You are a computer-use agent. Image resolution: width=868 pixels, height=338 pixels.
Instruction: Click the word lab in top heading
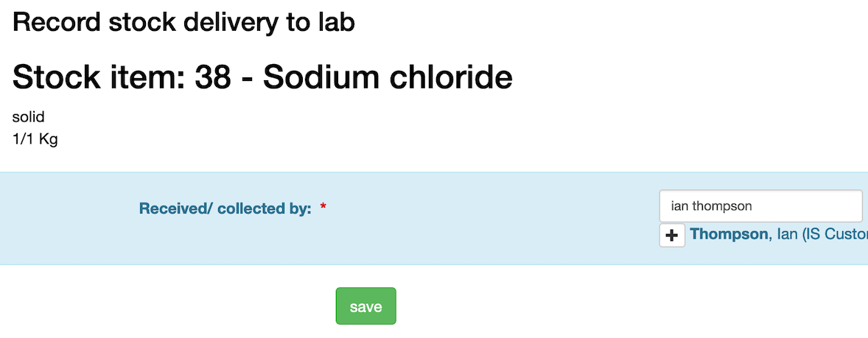335,23
